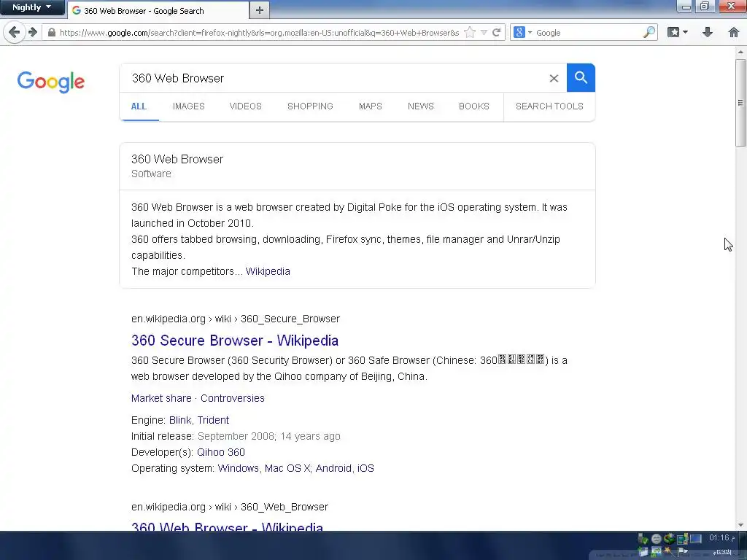Click the Trident engine link
The image size is (747, 560).
[x=213, y=420]
